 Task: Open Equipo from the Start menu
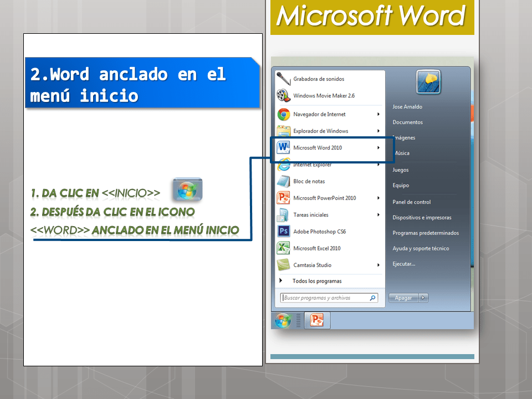coord(401,185)
